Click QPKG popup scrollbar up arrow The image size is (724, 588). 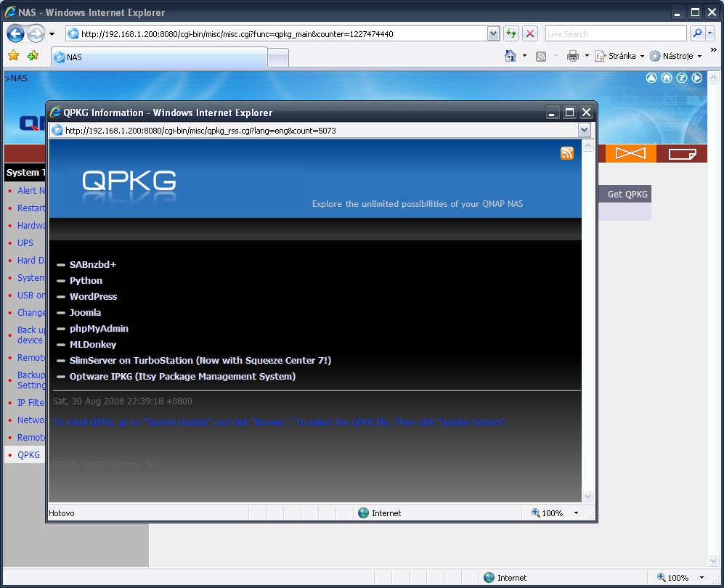click(587, 146)
